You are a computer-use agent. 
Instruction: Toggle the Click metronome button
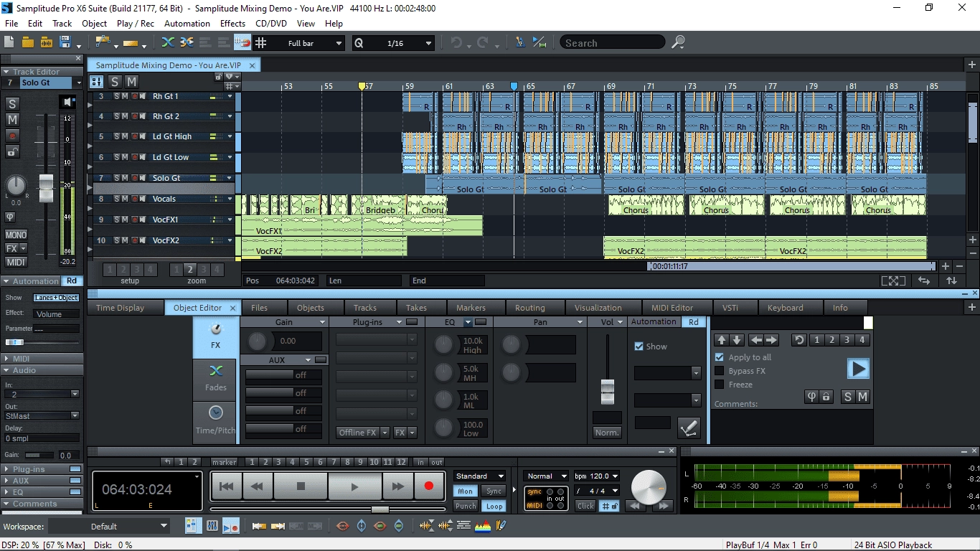point(585,506)
